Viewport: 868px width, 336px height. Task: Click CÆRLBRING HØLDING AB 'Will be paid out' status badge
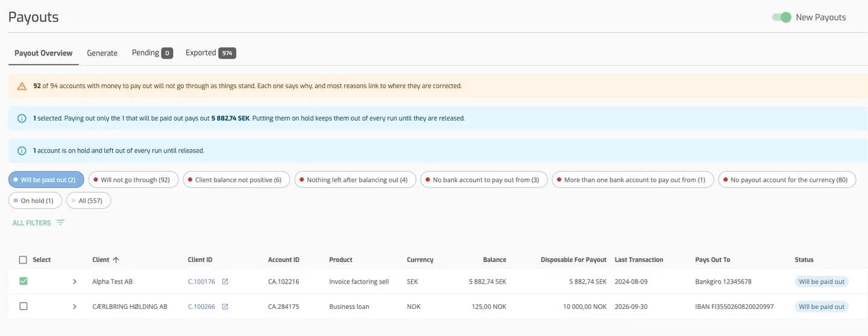[822, 306]
